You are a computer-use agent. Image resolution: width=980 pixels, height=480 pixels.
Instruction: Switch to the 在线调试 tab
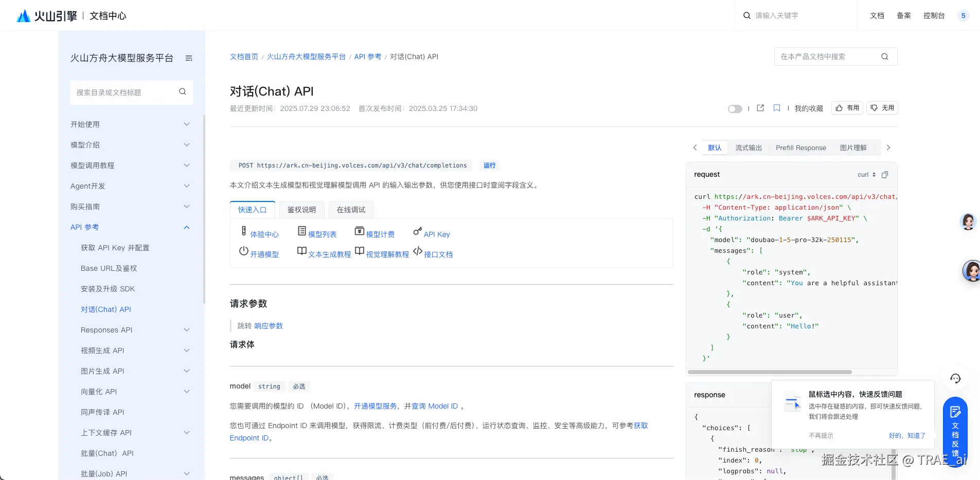pos(351,210)
